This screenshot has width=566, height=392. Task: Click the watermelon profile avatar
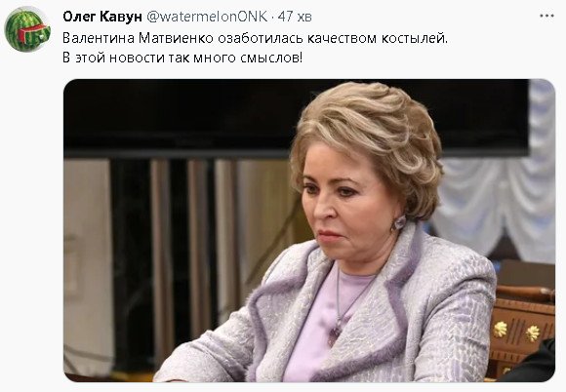27,29
